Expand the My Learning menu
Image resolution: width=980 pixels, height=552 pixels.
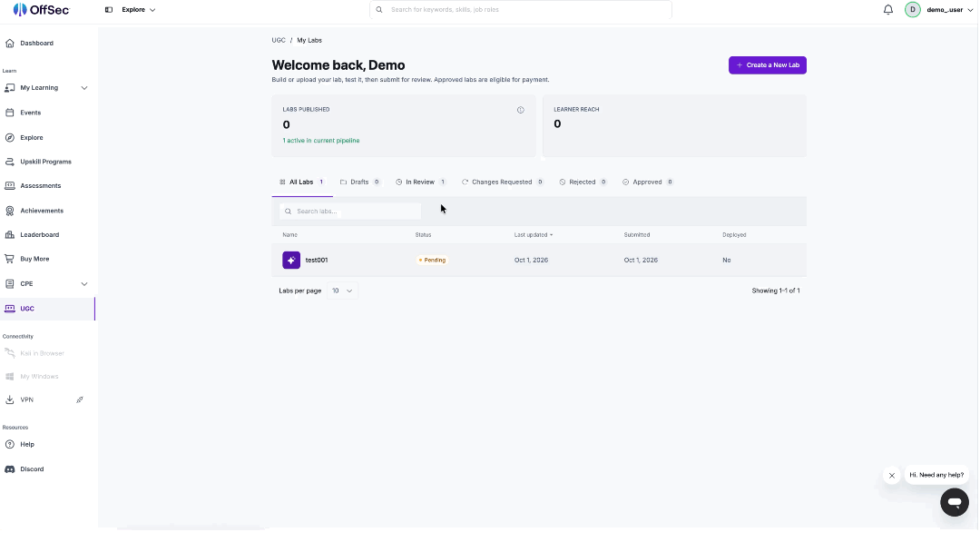tap(47, 88)
